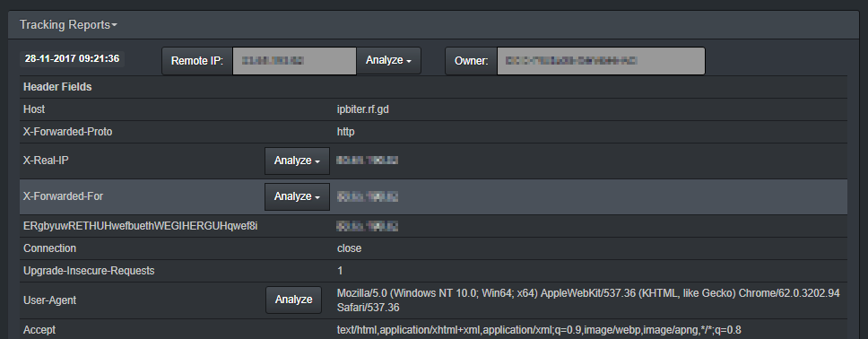Click the ERgbyuwRETHUHwefbuethWEGIHERGUHqwef8i header name

pyautogui.click(x=141, y=227)
